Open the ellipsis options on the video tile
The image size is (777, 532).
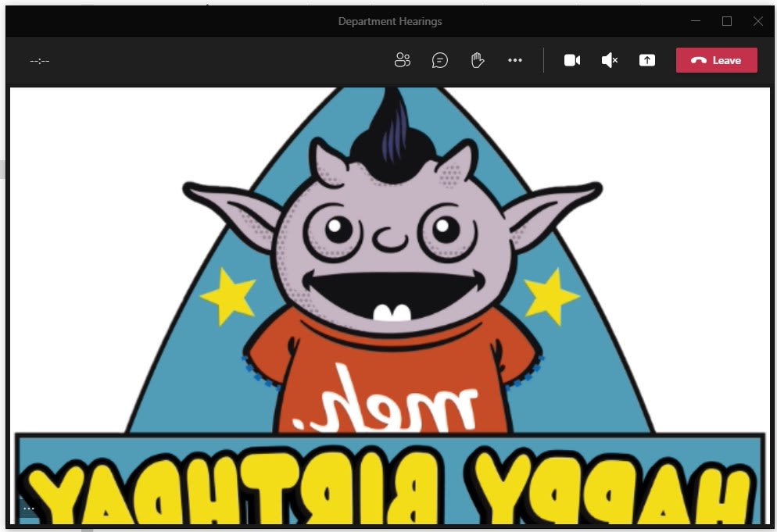coord(29,508)
